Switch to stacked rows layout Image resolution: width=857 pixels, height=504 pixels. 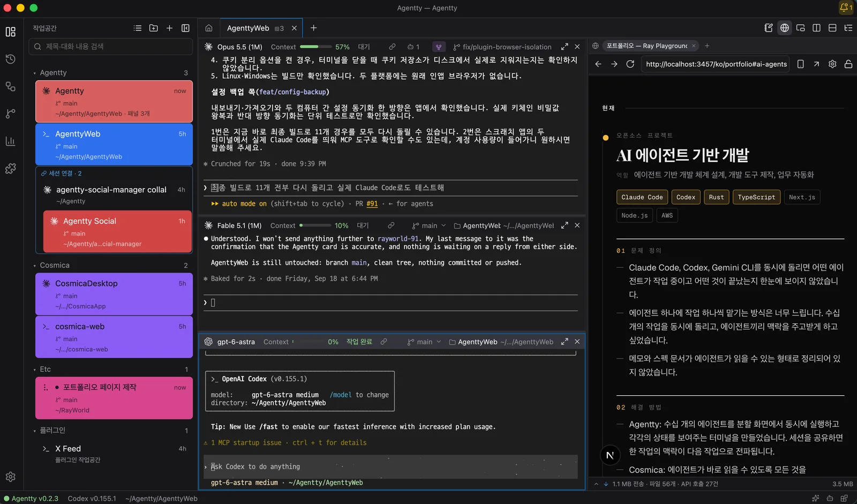pos(832,28)
